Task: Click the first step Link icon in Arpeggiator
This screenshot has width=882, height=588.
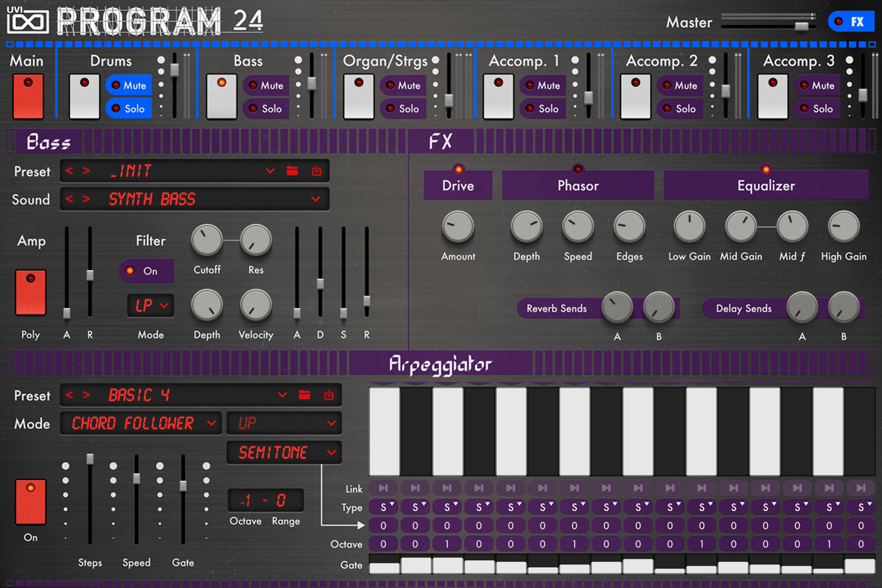Action: 383,488
